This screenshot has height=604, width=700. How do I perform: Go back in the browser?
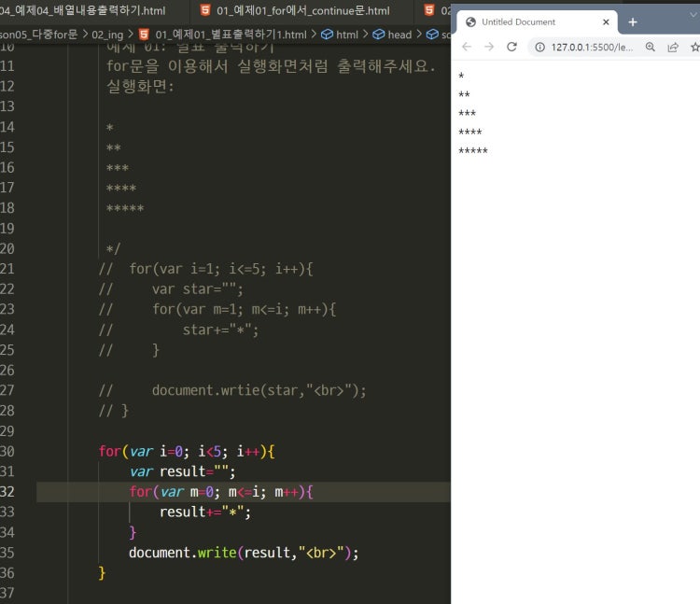pos(467,47)
